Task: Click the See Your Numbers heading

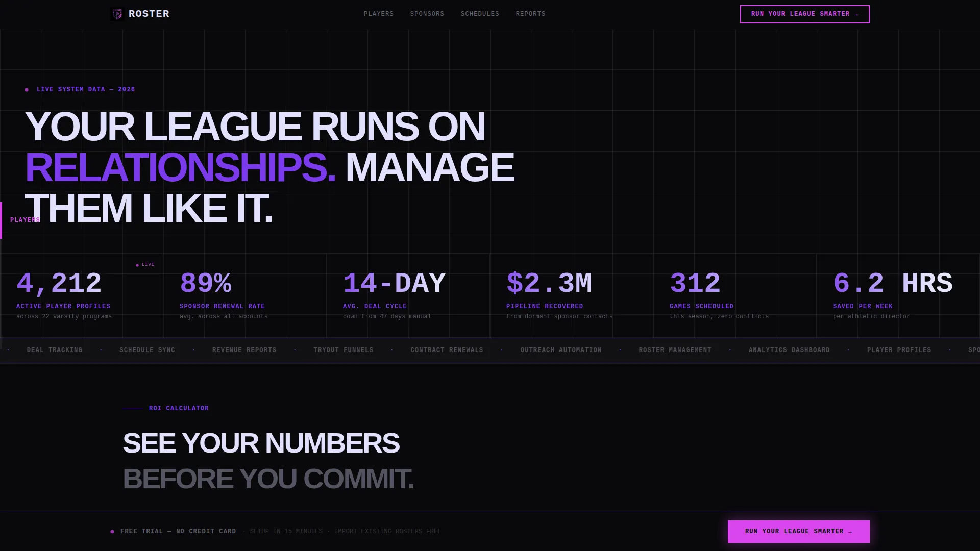Action: [x=261, y=443]
